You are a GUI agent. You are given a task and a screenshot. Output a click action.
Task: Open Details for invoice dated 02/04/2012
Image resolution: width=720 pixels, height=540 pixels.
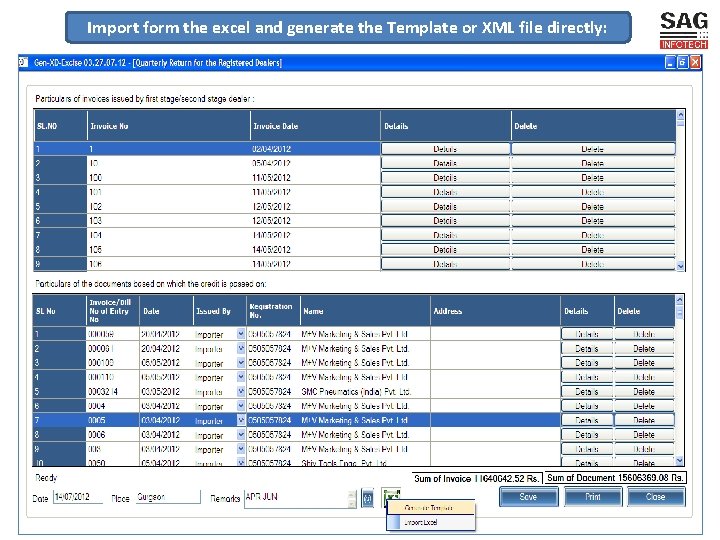(445, 149)
